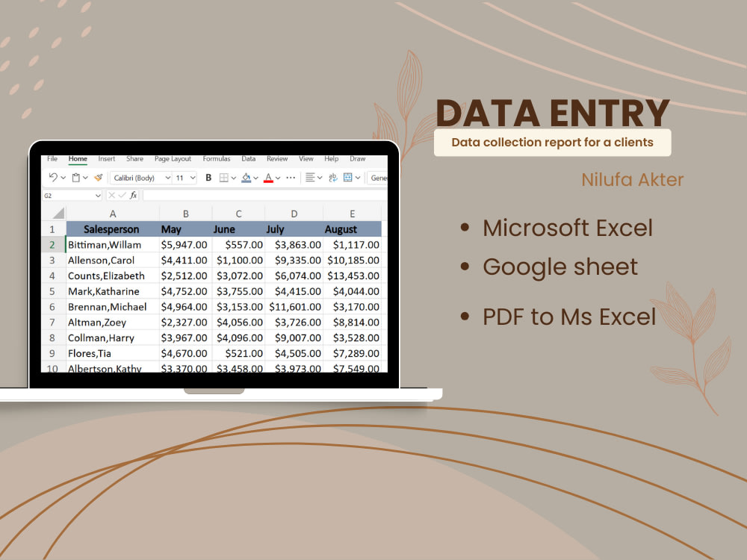Click the August header cell
The image size is (747, 560).
click(352, 229)
